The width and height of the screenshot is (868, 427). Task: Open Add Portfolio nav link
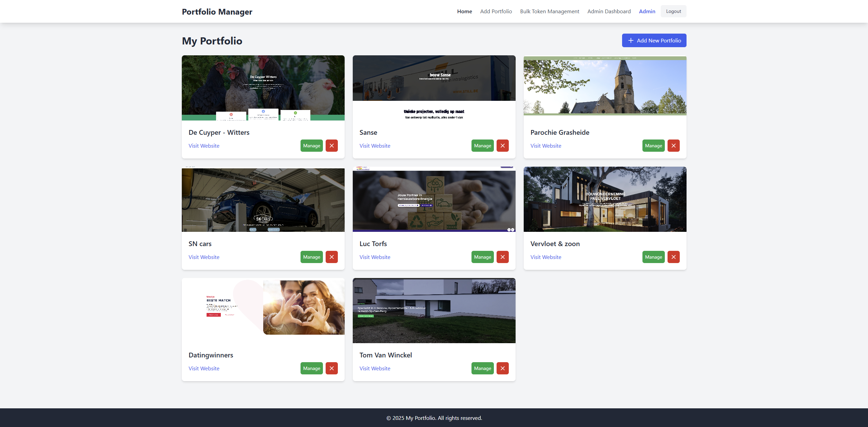pyautogui.click(x=496, y=11)
